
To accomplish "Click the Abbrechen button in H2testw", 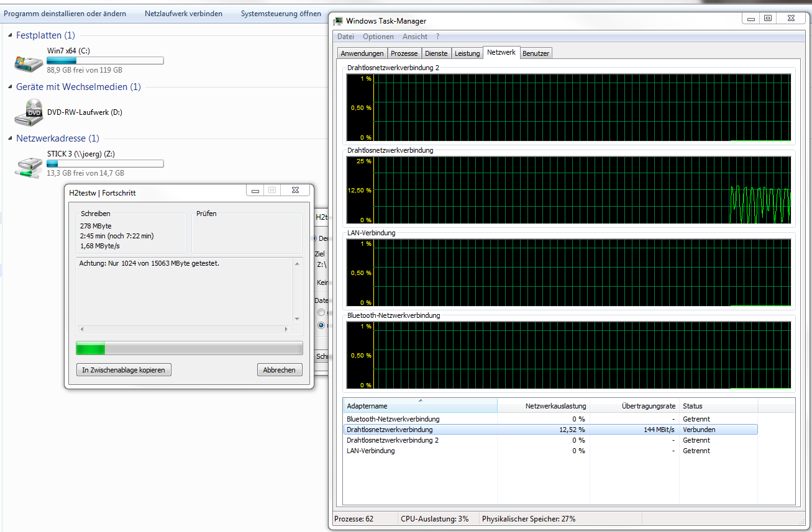I will pos(279,370).
